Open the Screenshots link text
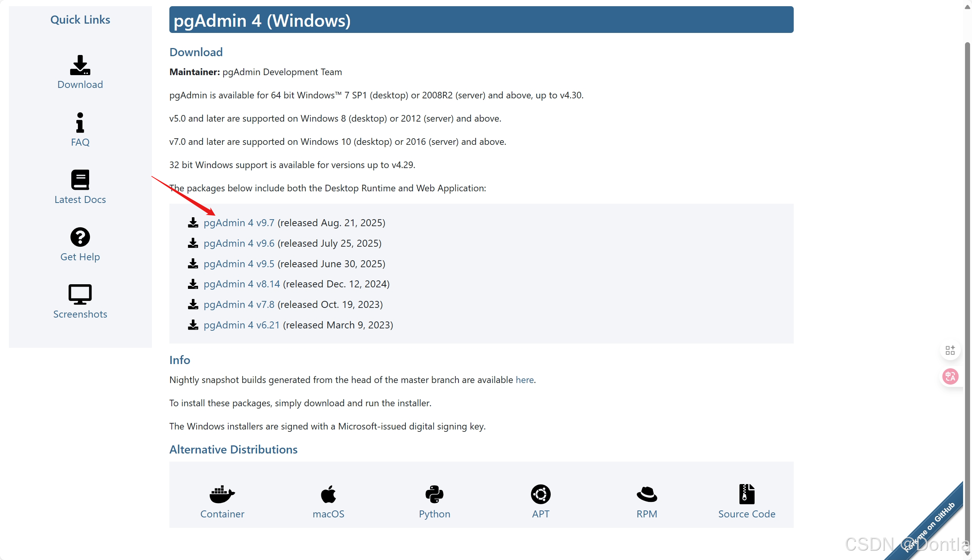 (x=80, y=314)
